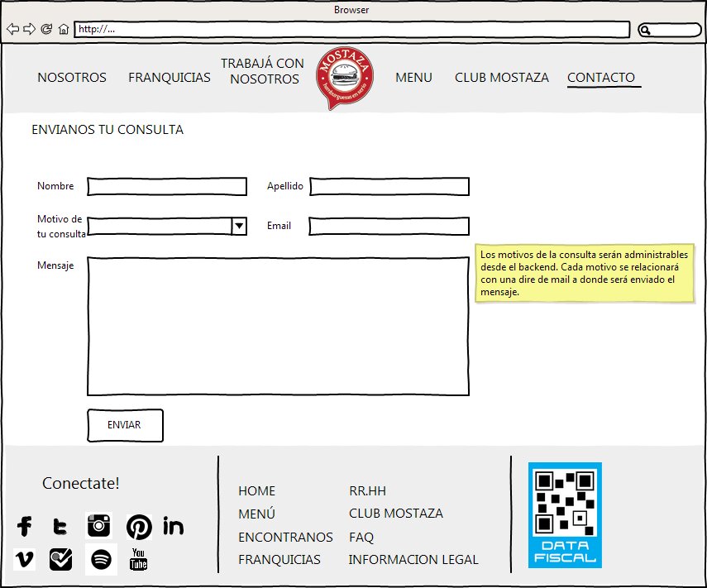Click the Conectate! footer heading
This screenshot has height=588, width=707.
click(81, 484)
